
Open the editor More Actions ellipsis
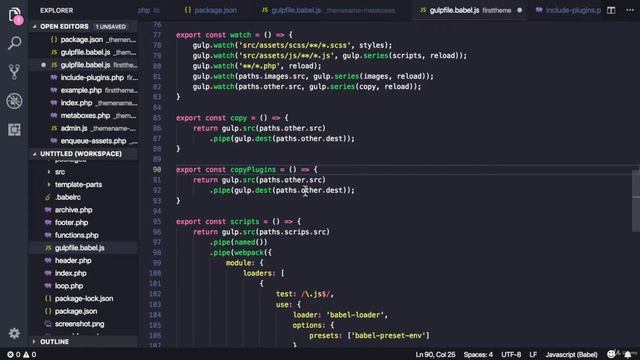point(630,10)
